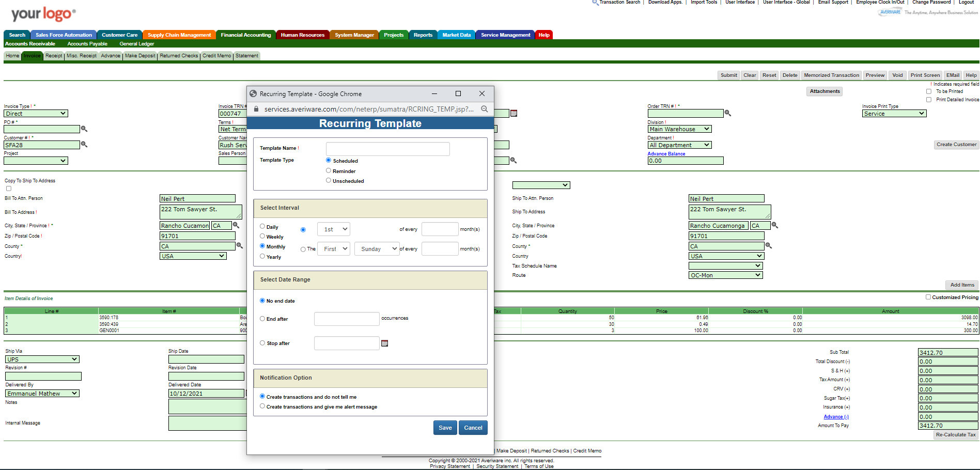Open the Ship Via dropdown
The width and height of the screenshot is (980, 470).
point(42,359)
